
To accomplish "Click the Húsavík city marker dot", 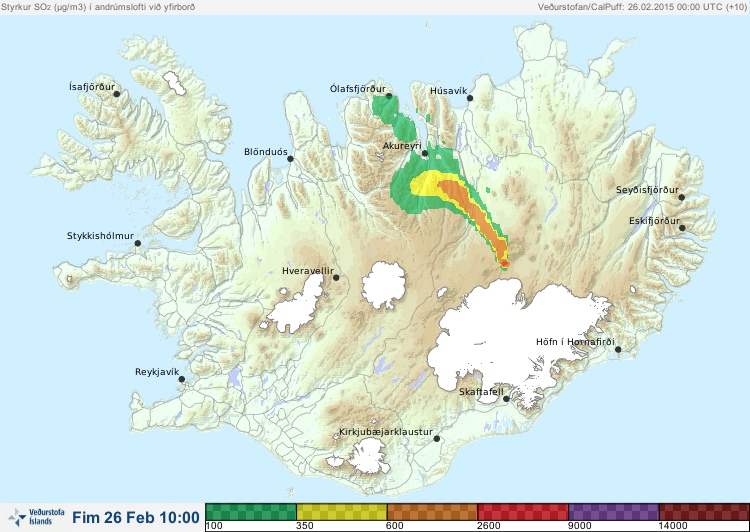I will [x=470, y=98].
